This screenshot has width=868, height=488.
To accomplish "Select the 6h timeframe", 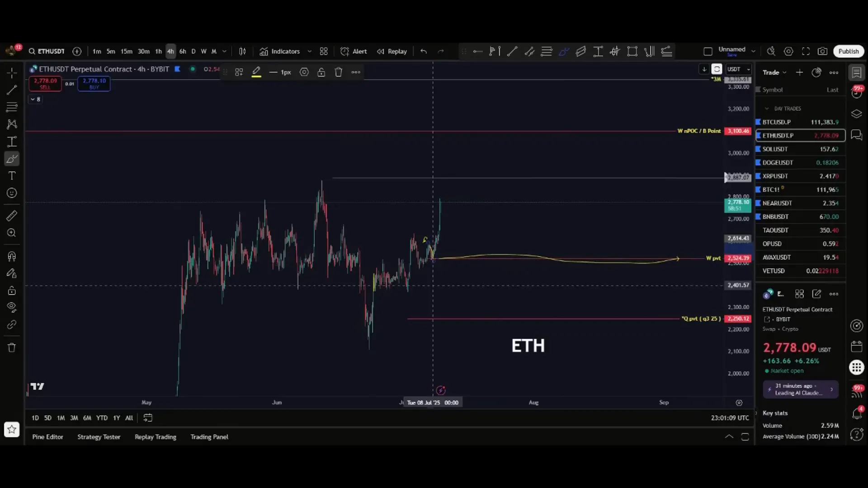I will (x=183, y=52).
